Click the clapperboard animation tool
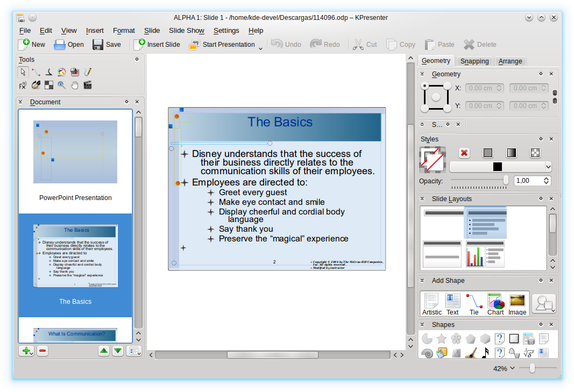The width and height of the screenshot is (574, 392). (x=88, y=85)
